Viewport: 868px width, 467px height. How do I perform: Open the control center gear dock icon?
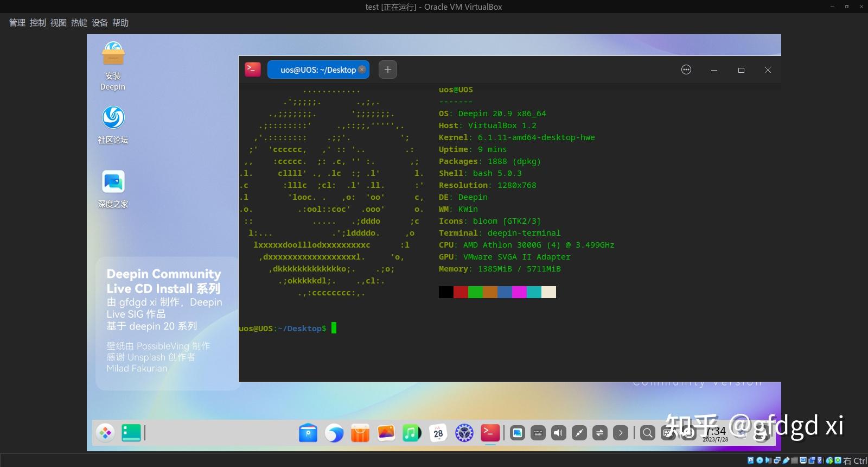[x=464, y=433]
